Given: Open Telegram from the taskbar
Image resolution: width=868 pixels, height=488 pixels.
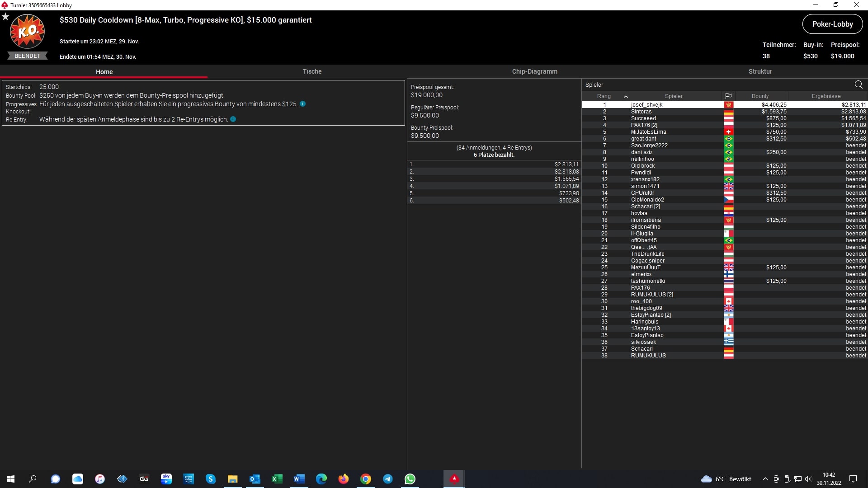Looking at the screenshot, I should 388,479.
